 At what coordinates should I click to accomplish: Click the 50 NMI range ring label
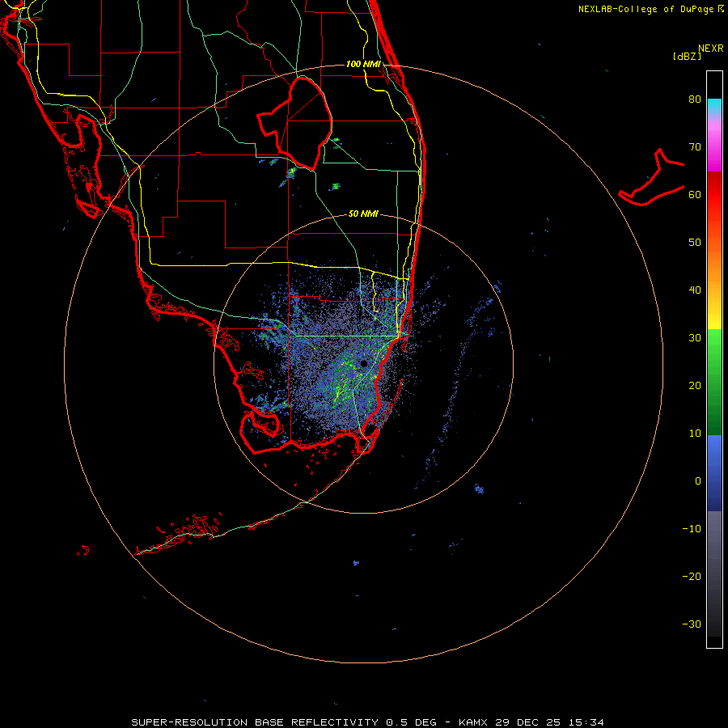click(363, 214)
